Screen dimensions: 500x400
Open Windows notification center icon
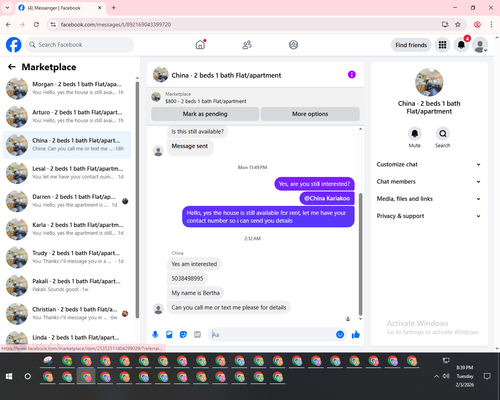487,376
